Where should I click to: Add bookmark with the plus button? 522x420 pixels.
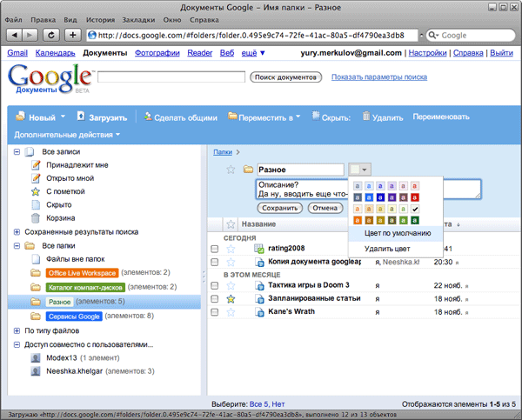tap(72, 35)
